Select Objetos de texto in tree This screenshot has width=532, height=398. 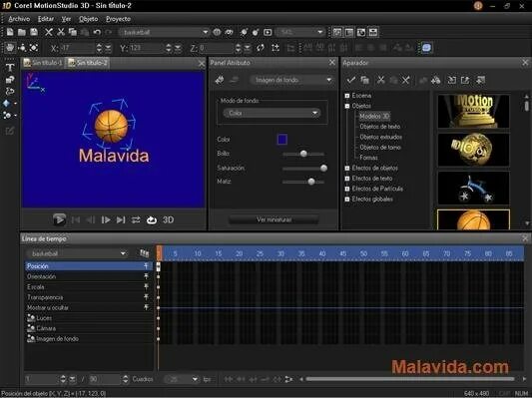tap(379, 127)
